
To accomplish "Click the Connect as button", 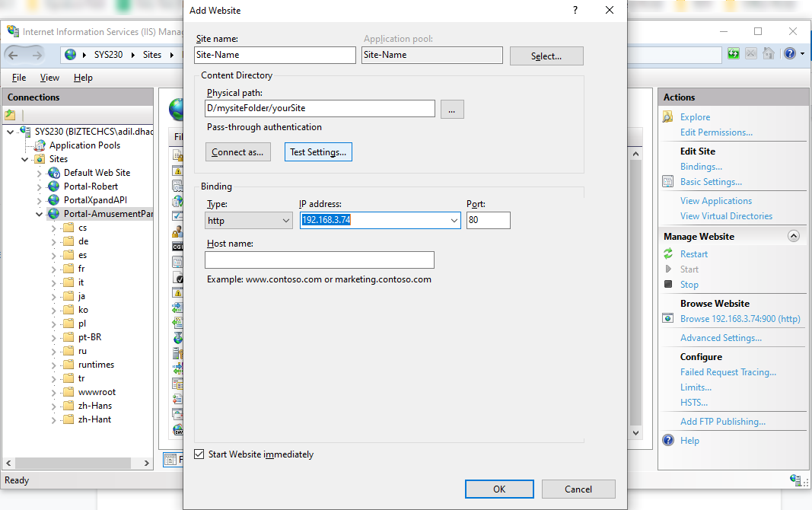I will 237,152.
